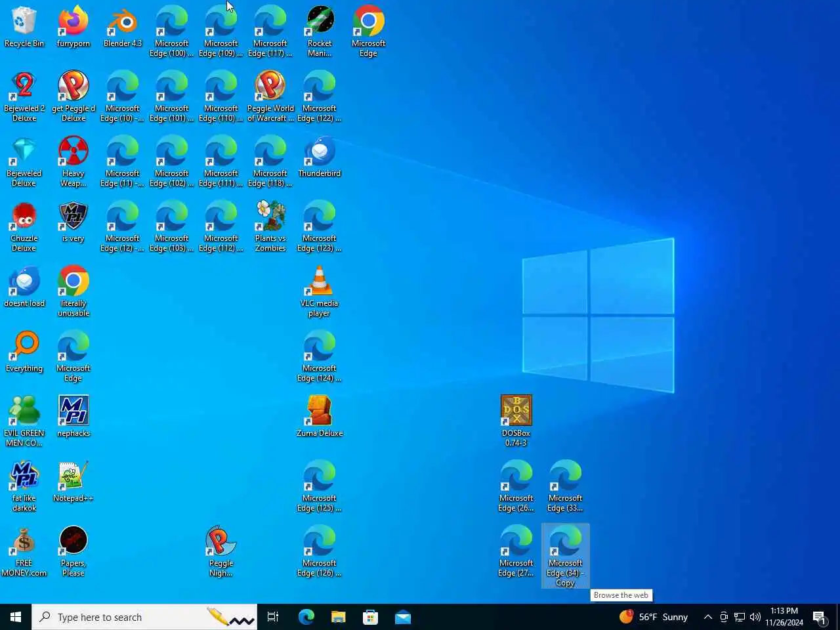Viewport: 840px width, 630px height.
Task: Select the Heavy Weapon shortcut
Action: pos(73,161)
